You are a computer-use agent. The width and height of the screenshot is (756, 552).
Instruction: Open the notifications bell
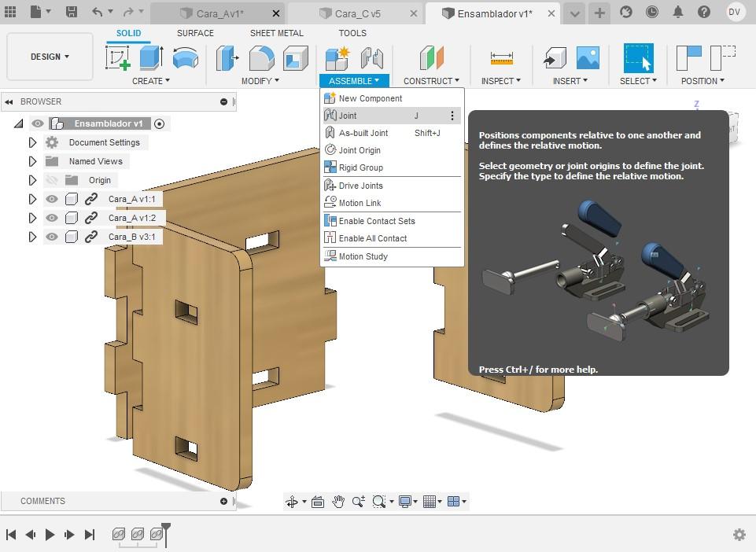point(678,12)
